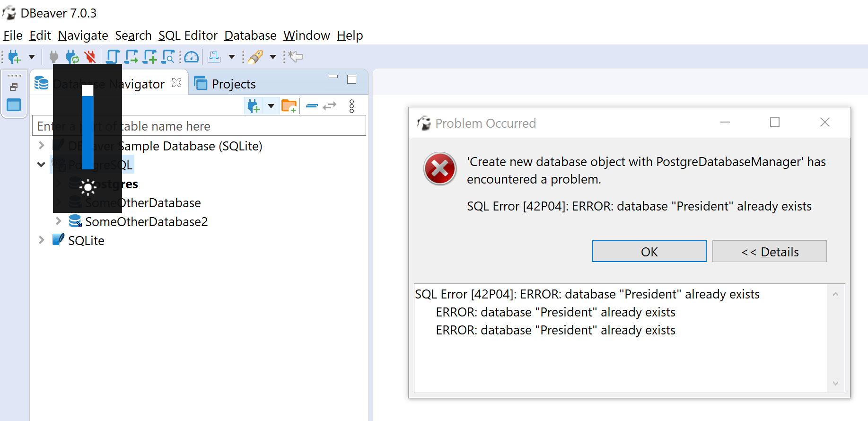Adjust the blue brightness slider overlay
This screenshot has height=421, width=868.
[88, 127]
